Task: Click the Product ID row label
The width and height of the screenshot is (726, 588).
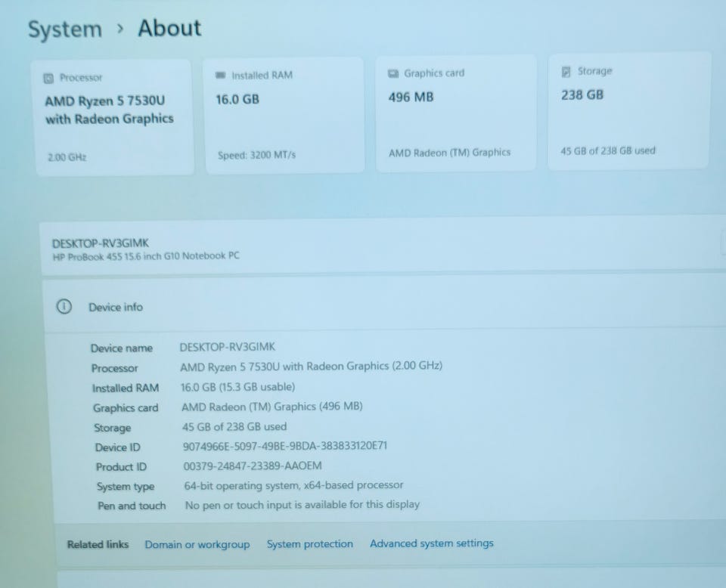Action: tap(121, 467)
